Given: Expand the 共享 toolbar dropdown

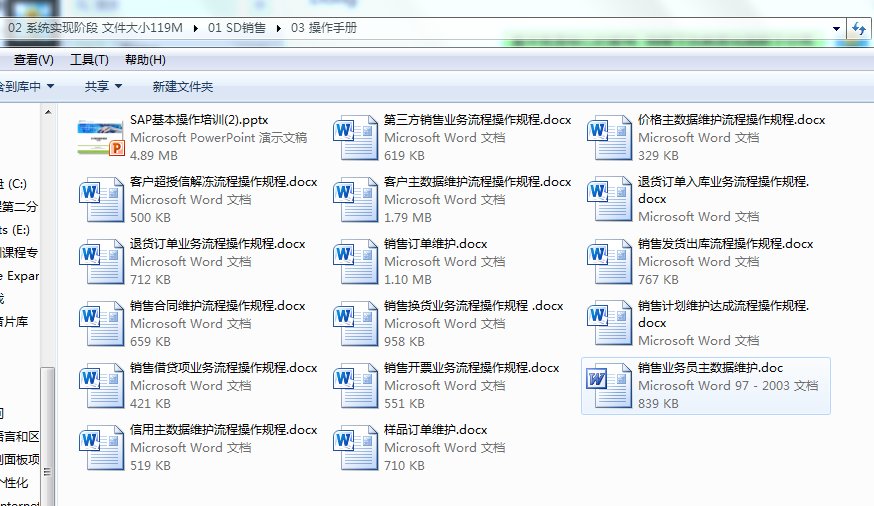Looking at the screenshot, I should pos(103,87).
